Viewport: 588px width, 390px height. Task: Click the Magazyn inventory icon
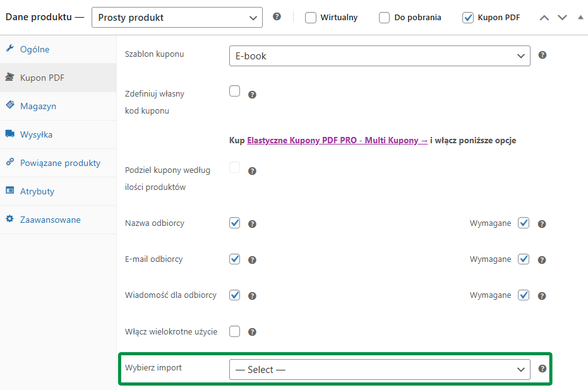(x=10, y=105)
